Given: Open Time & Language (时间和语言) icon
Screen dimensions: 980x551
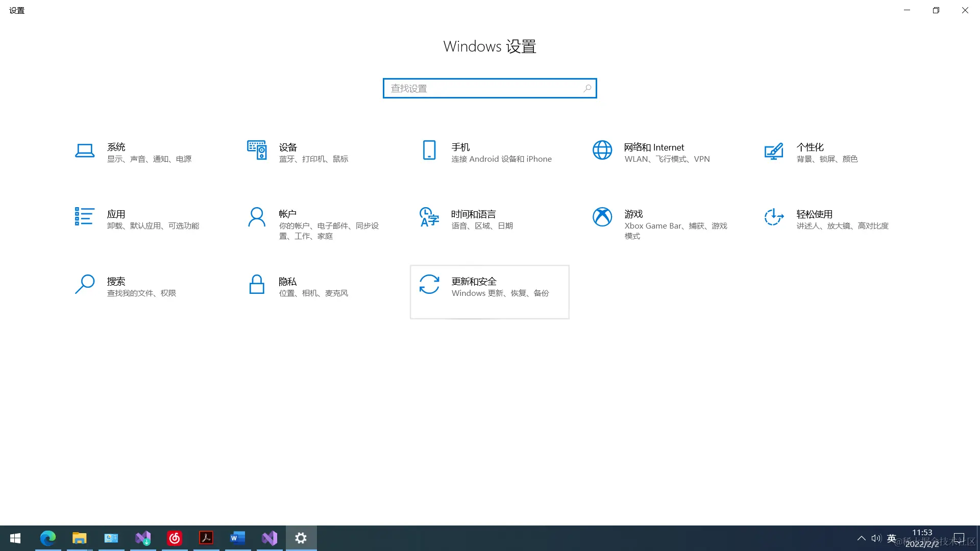Looking at the screenshot, I should click(429, 217).
